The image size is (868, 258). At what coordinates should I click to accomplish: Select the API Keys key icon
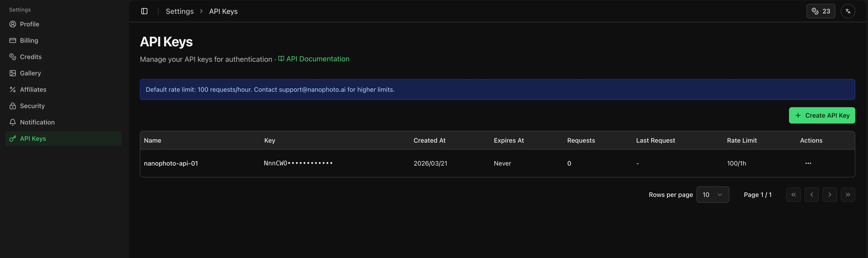tap(12, 138)
